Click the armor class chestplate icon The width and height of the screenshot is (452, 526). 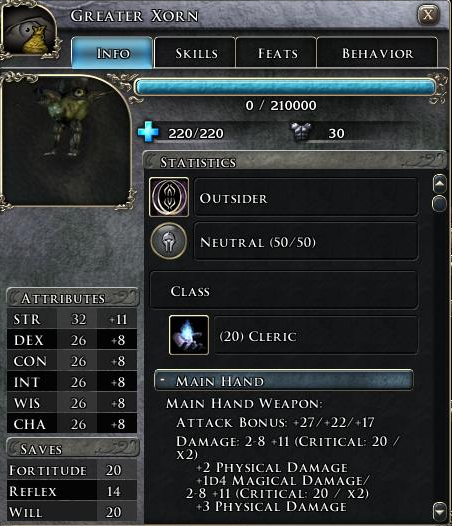click(301, 132)
